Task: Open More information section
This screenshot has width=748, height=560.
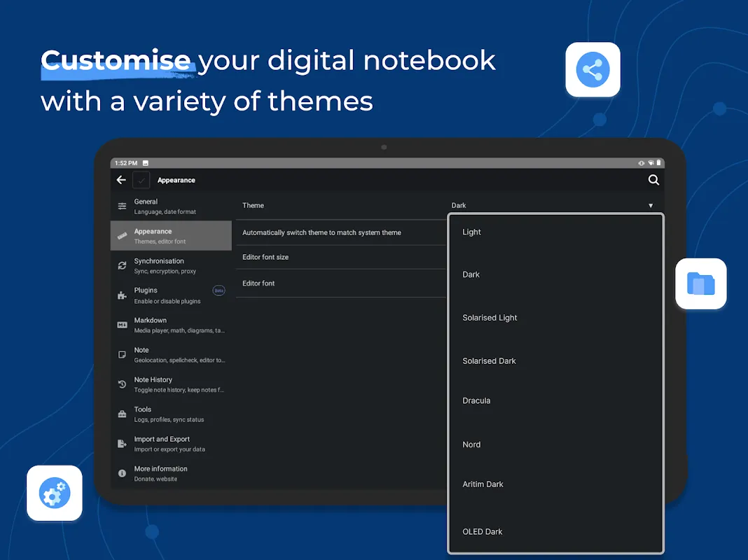Action: coord(171,473)
